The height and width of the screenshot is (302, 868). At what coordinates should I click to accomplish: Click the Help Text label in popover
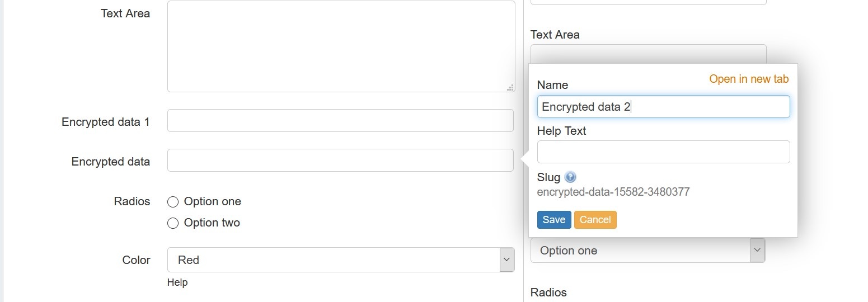pyautogui.click(x=561, y=131)
